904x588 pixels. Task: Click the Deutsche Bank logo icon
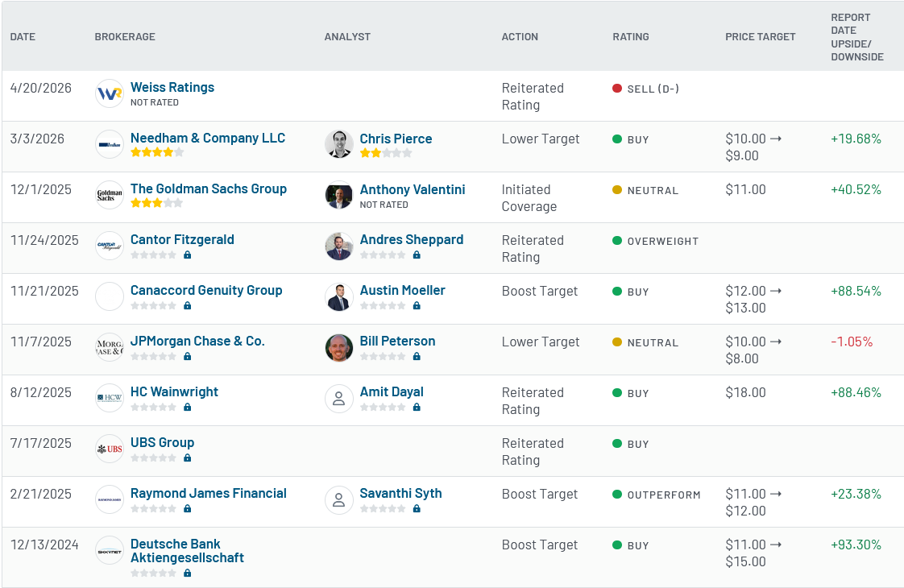[x=110, y=550]
